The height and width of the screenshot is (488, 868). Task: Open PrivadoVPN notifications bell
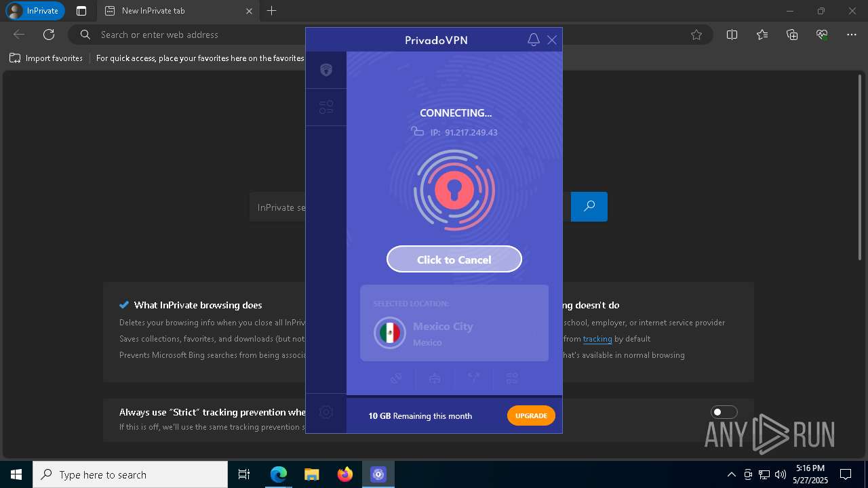click(x=534, y=40)
